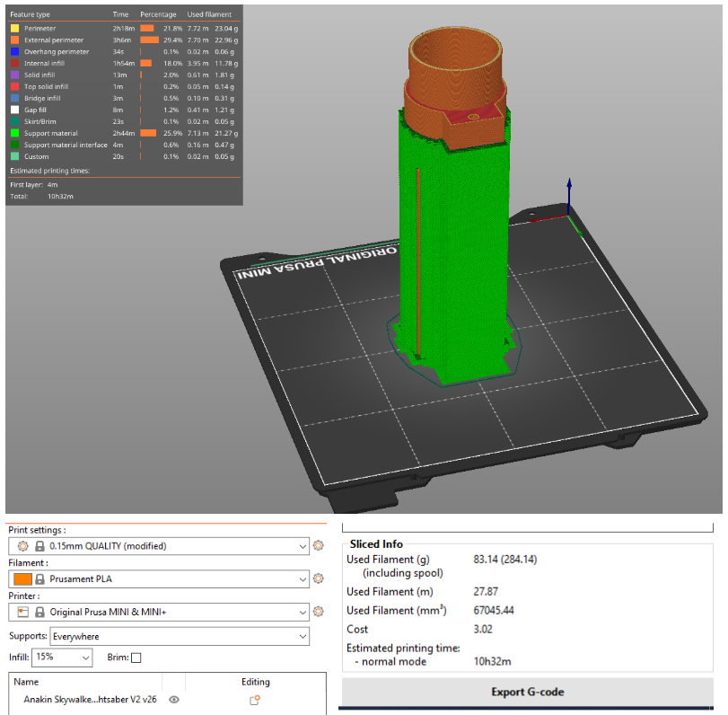This screenshot has width=728, height=715.
Task: Toggle Skirt/Brim teal legend swatch
Action: (x=15, y=121)
